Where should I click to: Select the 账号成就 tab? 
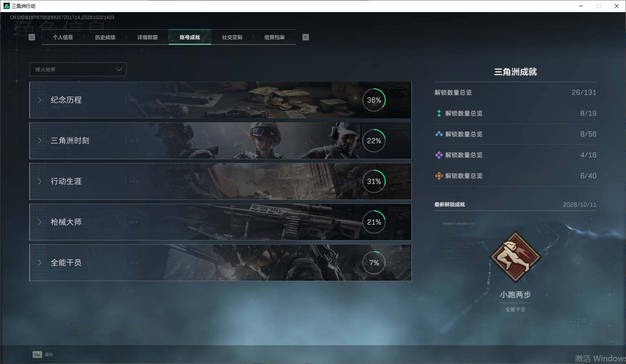(190, 37)
